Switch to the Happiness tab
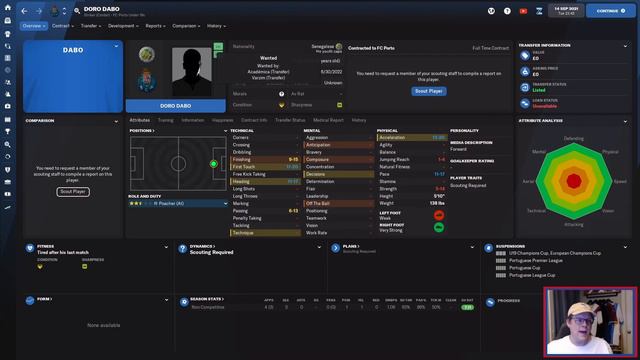The image size is (640, 360). 222,120
